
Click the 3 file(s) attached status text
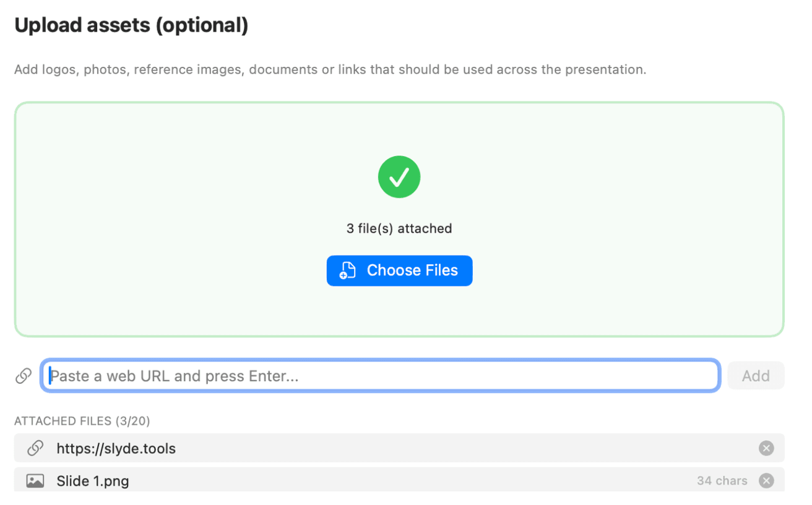[399, 228]
